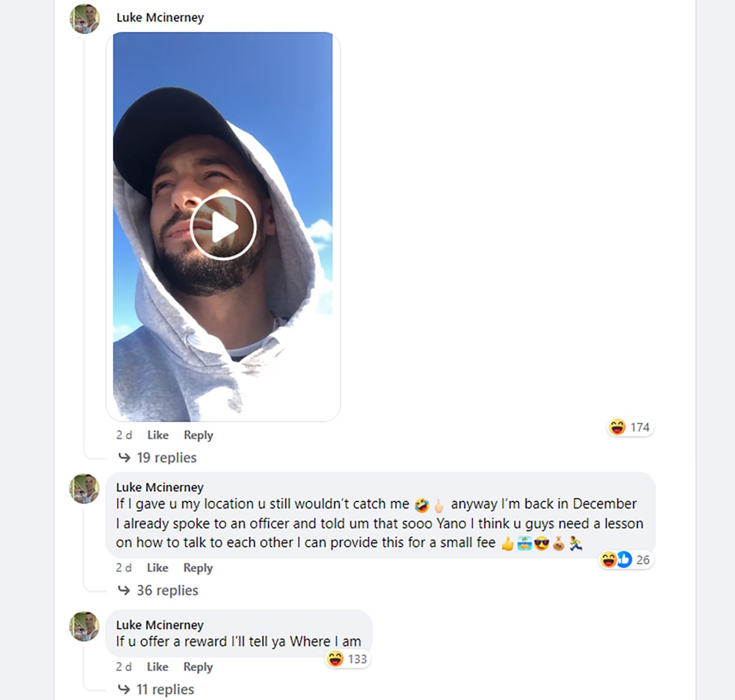Open the avatar beside the December comment
This screenshot has width=735, height=700.
pos(85,489)
